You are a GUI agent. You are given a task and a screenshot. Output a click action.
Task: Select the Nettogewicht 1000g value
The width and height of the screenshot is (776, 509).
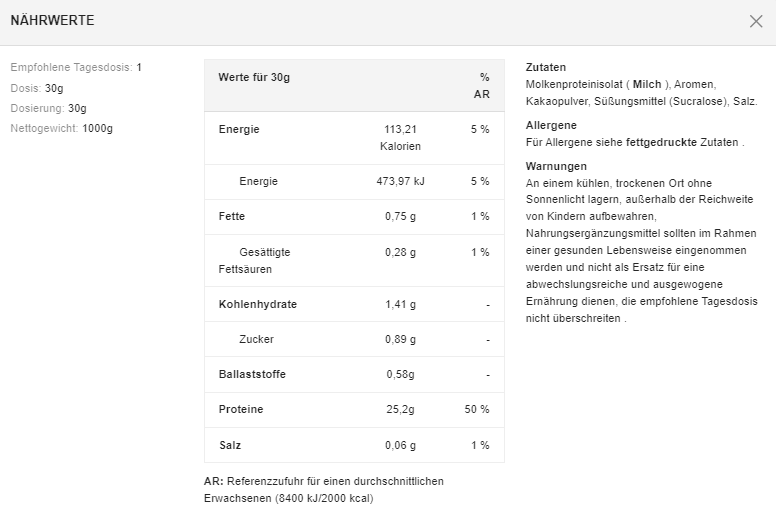98,128
